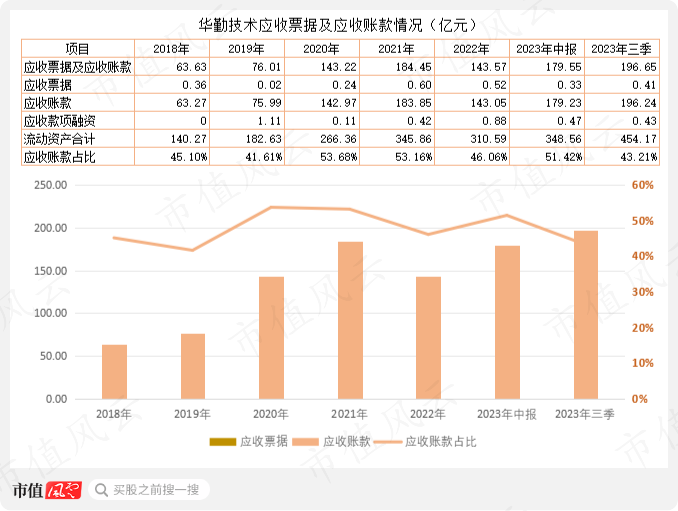This screenshot has width=678, height=511.
Task: Click the cell value 76.01
Action: (267, 67)
